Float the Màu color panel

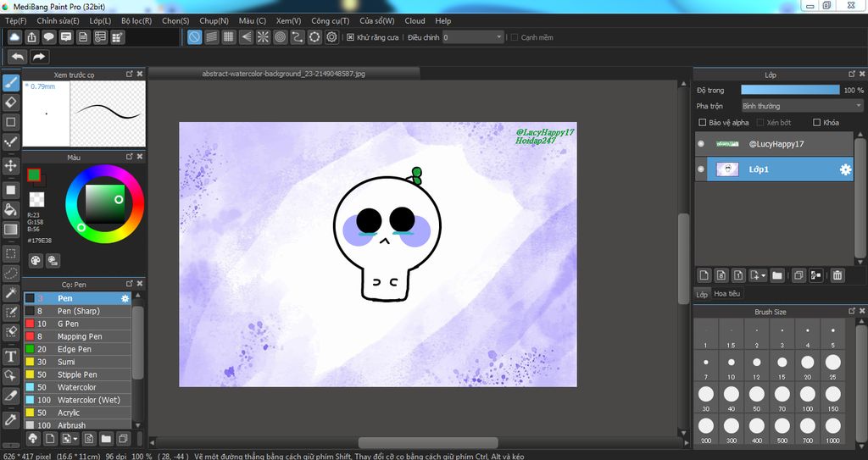pyautogui.click(x=130, y=158)
